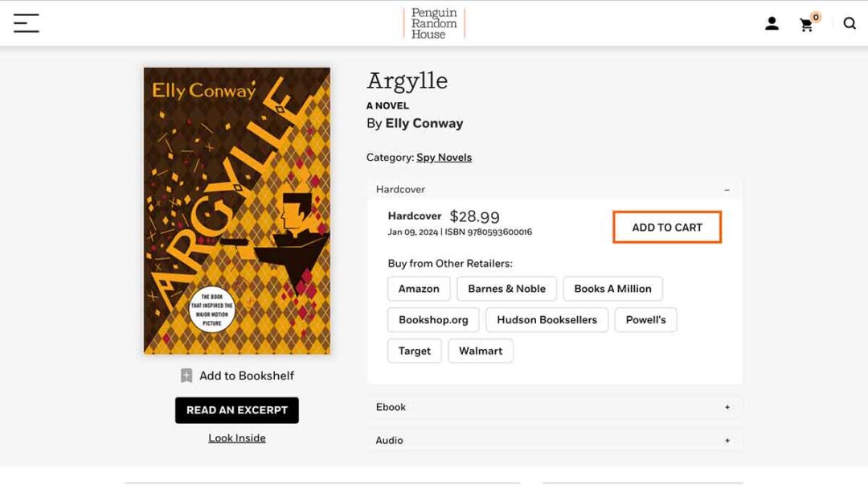
Task: Go to Bookshop.org retailer
Action: tap(433, 320)
